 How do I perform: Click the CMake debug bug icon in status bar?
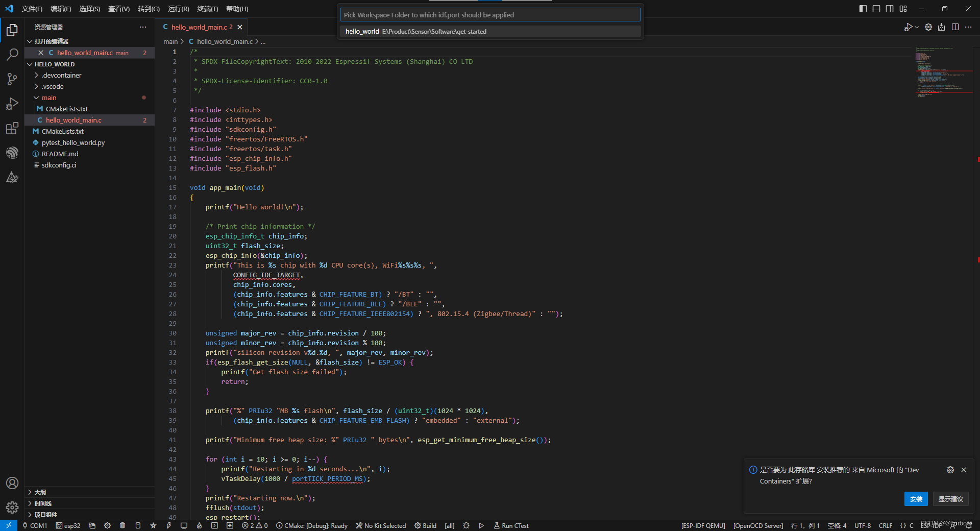(x=466, y=525)
